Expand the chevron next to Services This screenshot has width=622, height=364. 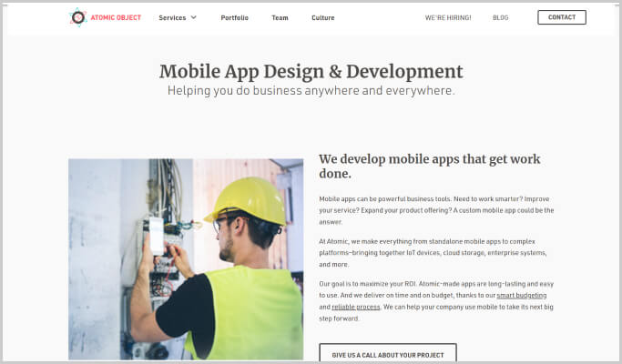(194, 17)
